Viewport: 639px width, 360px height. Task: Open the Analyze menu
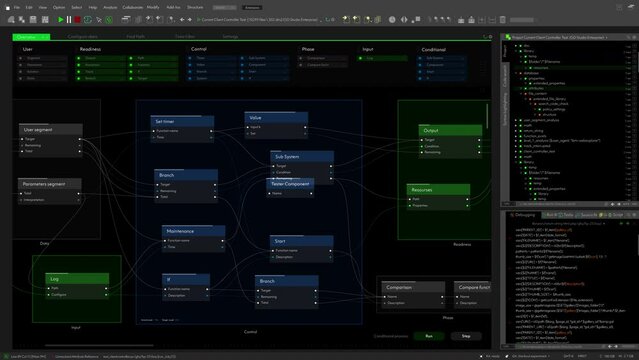110,7
